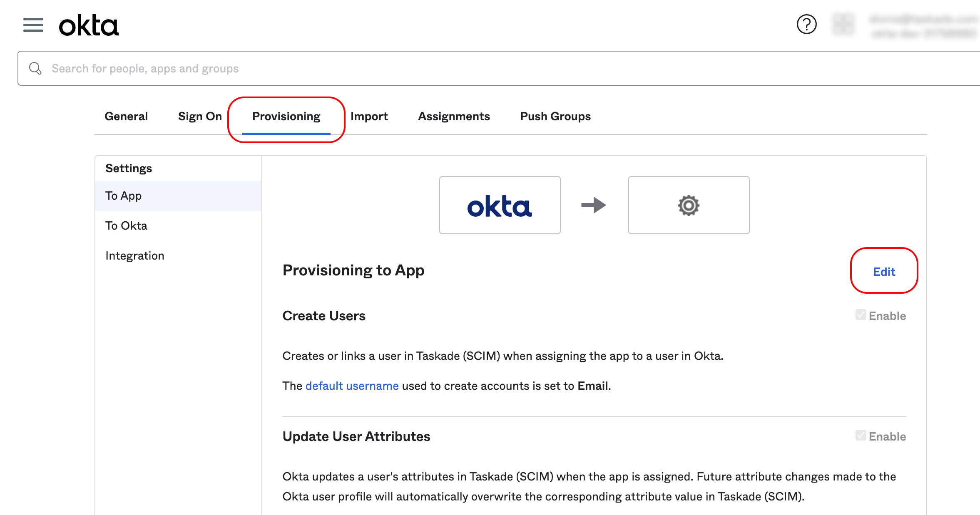This screenshot has height=515, width=980.
Task: Click the gear app icon box
Action: pyautogui.click(x=689, y=205)
